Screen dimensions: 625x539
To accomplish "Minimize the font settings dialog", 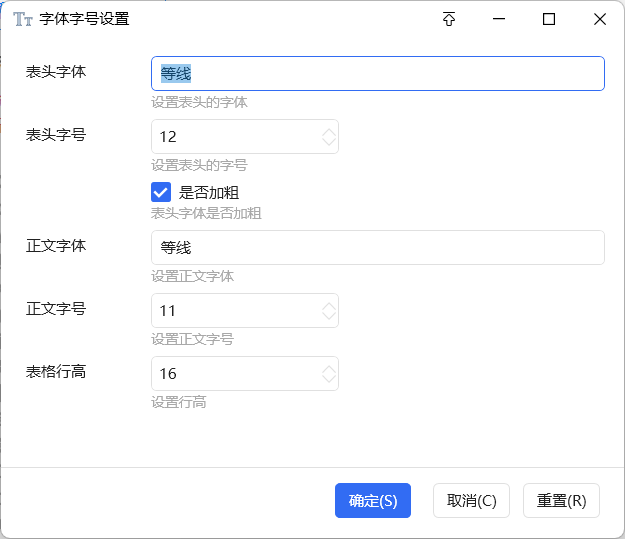I will (499, 19).
